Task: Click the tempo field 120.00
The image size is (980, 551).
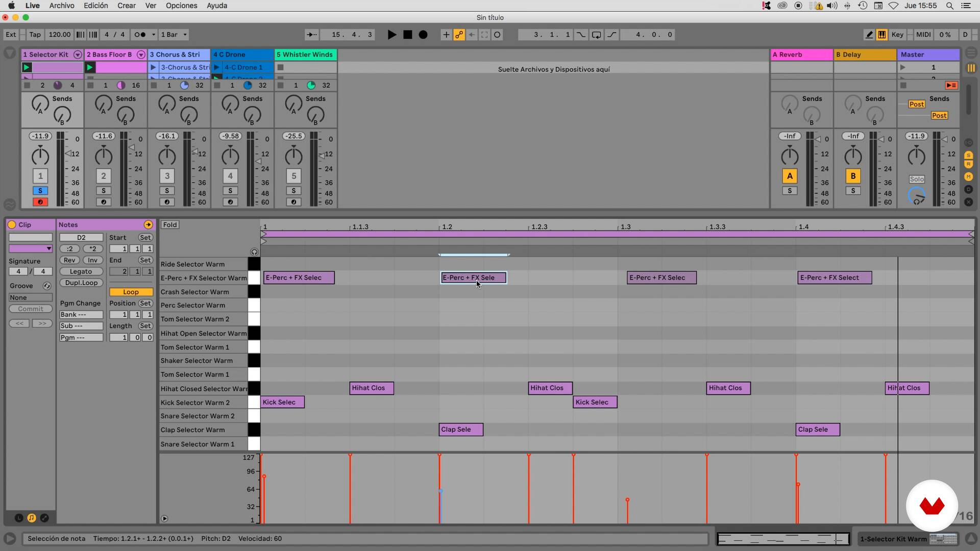Action: 59,35
